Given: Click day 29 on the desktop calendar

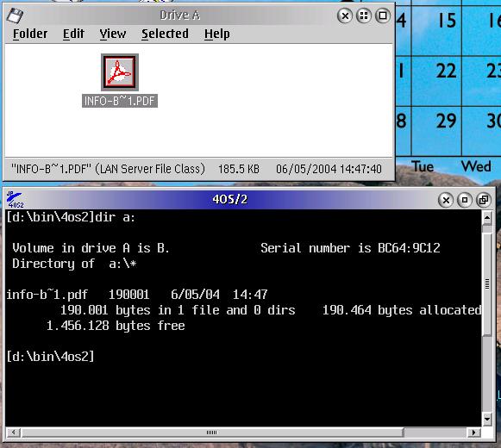Looking at the screenshot, I should tap(447, 121).
